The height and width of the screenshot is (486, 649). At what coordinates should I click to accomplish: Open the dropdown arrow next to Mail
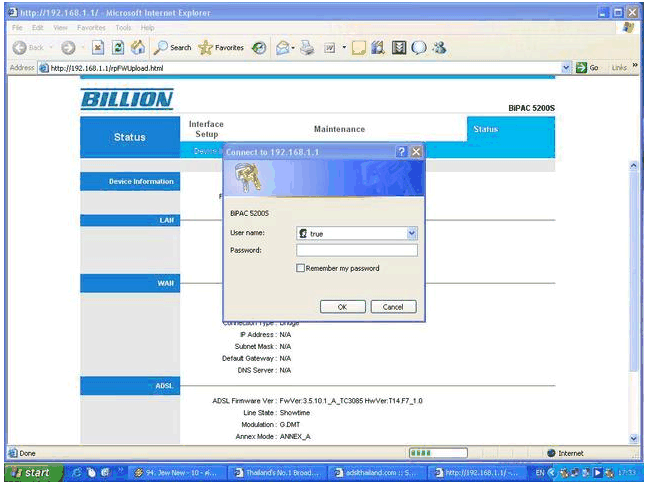(x=293, y=48)
